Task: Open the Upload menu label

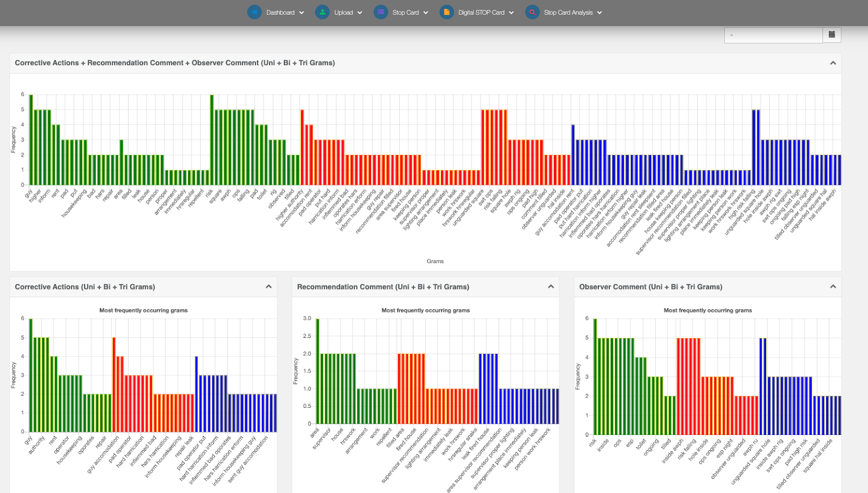Action: [343, 12]
